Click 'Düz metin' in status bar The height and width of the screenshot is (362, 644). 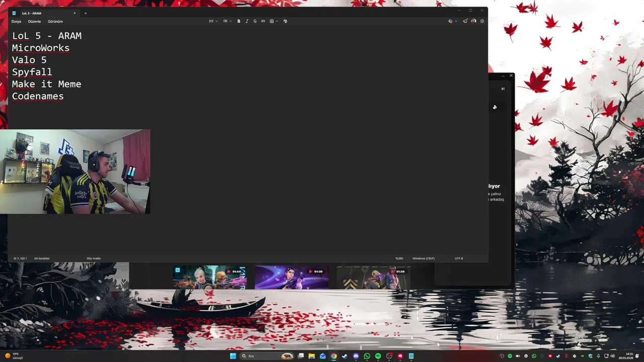94,258
